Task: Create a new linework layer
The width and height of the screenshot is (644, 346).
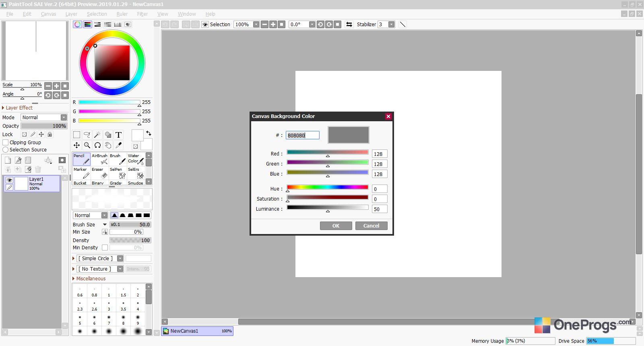Action: pyautogui.click(x=18, y=160)
